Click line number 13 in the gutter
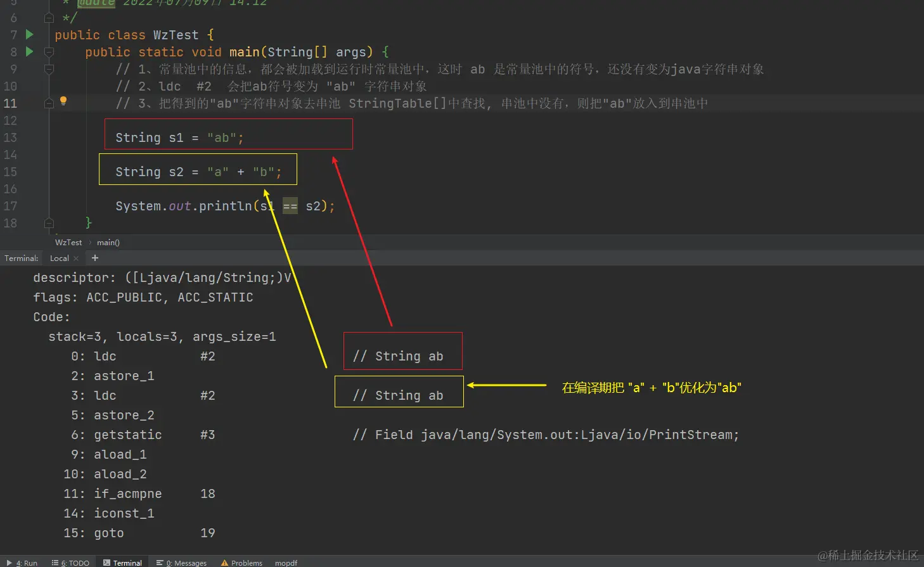 (11, 137)
